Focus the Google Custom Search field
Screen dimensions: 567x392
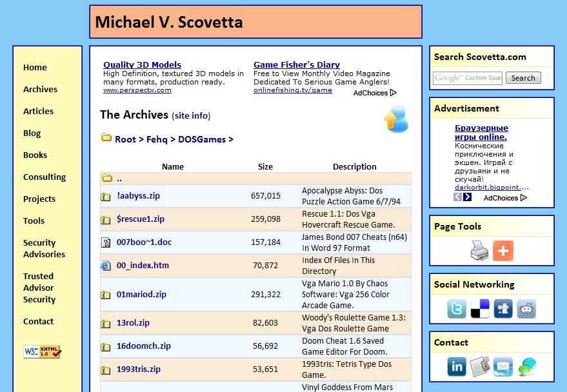pos(468,78)
